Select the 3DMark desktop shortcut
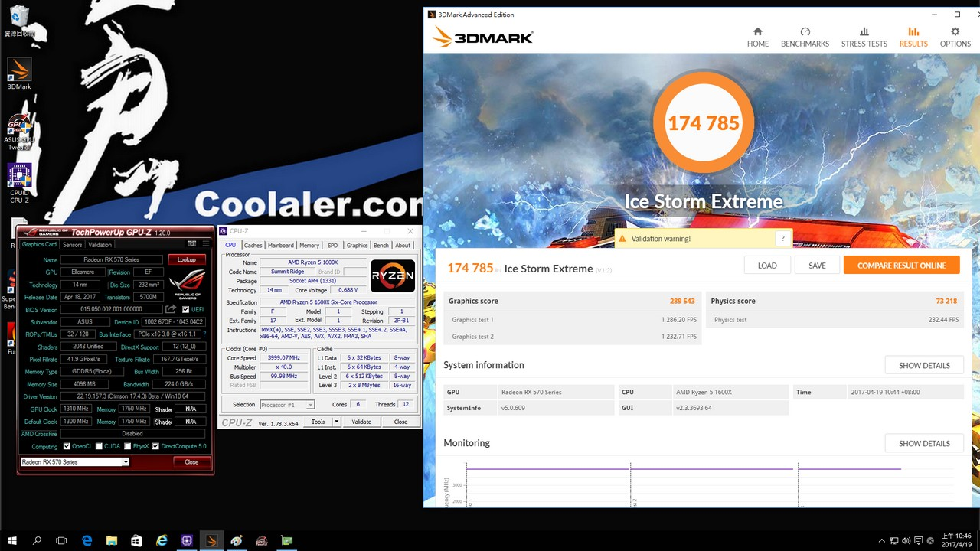Viewport: 980px width, 551px height. point(19,73)
